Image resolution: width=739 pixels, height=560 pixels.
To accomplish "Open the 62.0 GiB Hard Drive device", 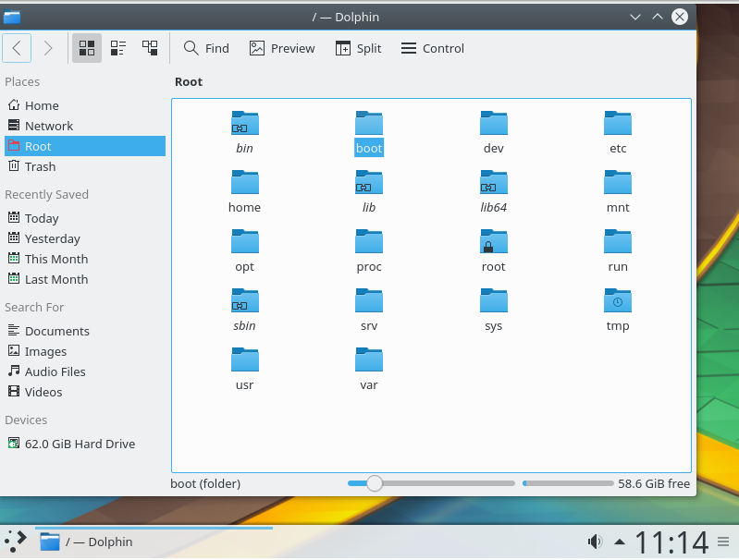I will (x=80, y=444).
